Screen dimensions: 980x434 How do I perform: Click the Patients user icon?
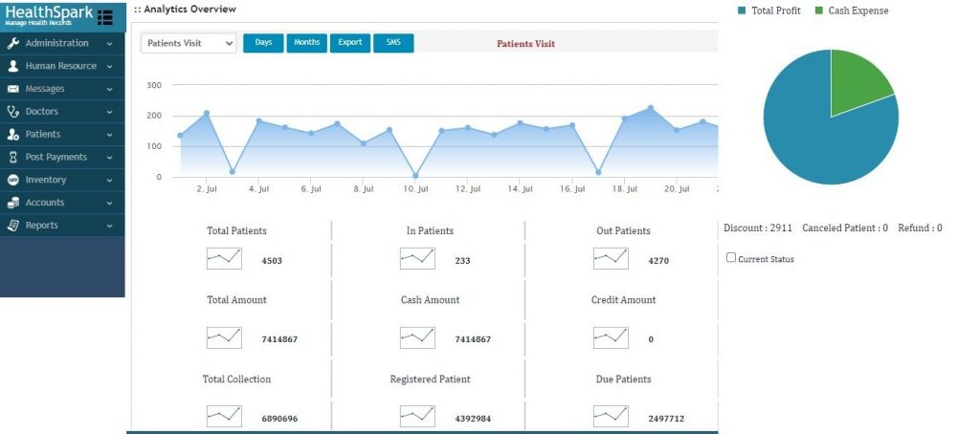(x=13, y=134)
